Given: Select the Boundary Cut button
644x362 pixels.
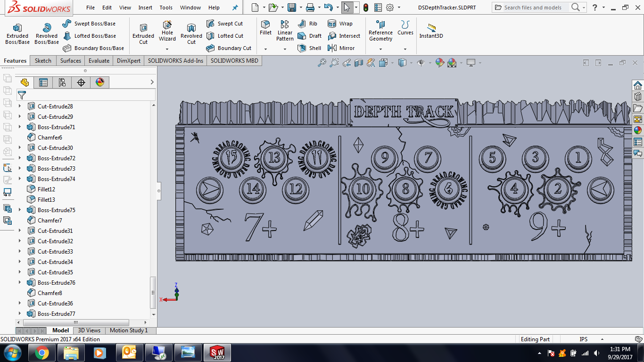Looking at the screenshot, I should [229, 48].
